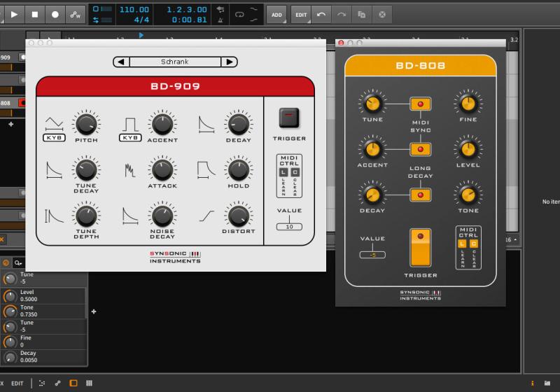
Task: Click the BD-909 TUNE DEPTH knob
Action: coord(86,216)
